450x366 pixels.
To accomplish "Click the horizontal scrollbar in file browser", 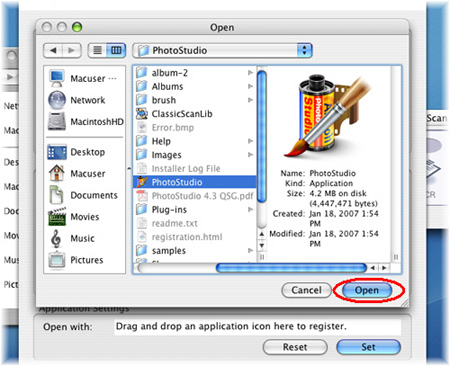I will point(291,268).
